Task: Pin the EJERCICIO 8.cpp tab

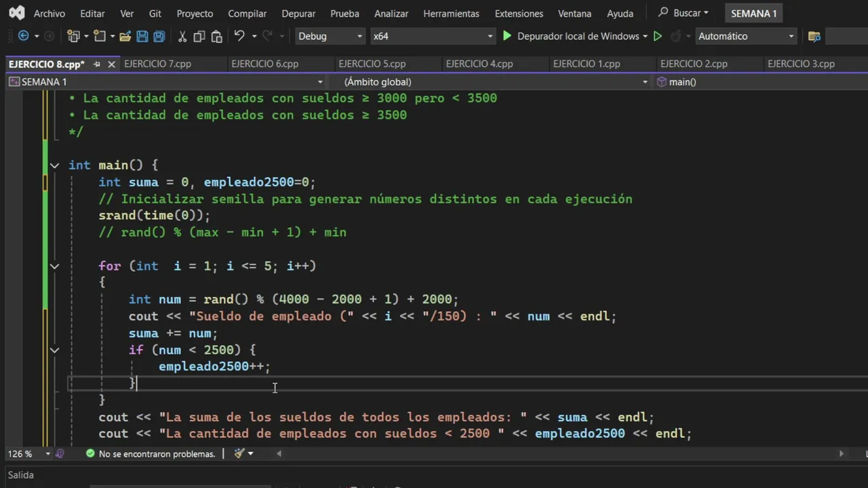Action: (x=96, y=64)
